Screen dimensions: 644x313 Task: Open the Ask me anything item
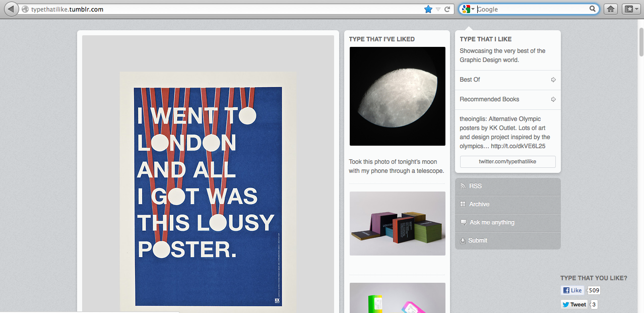[492, 222]
